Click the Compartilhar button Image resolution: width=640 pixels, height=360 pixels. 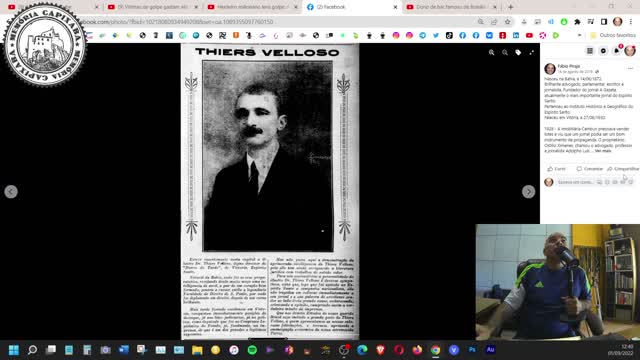(622, 169)
